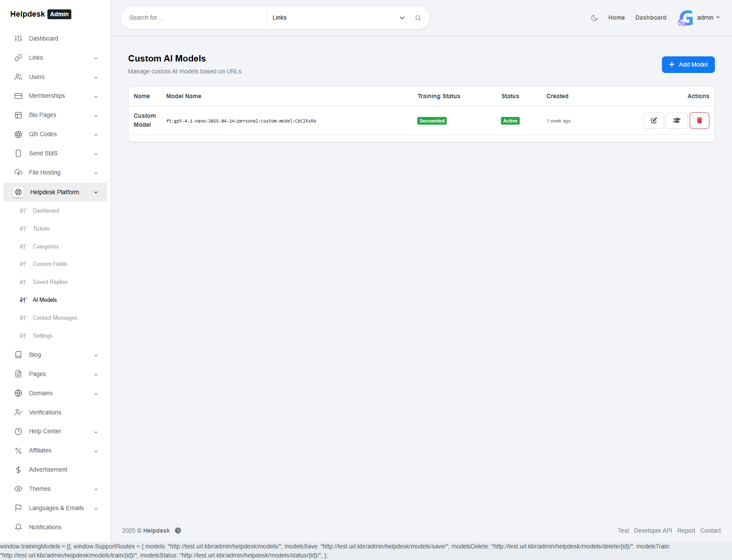The height and width of the screenshot is (560, 732).
Task: Click the Notifications bell icon in sidebar
Action: click(x=18, y=527)
